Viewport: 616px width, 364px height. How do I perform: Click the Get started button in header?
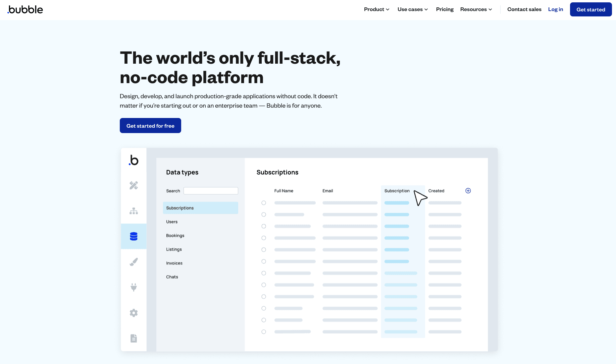[591, 9]
